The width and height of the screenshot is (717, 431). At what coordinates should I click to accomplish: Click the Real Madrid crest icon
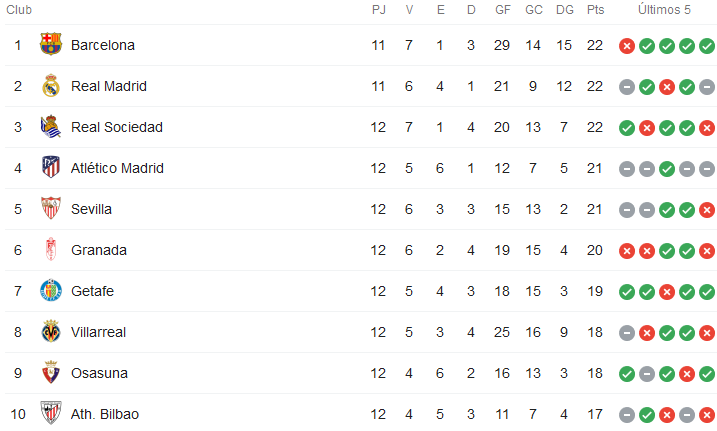(51, 86)
